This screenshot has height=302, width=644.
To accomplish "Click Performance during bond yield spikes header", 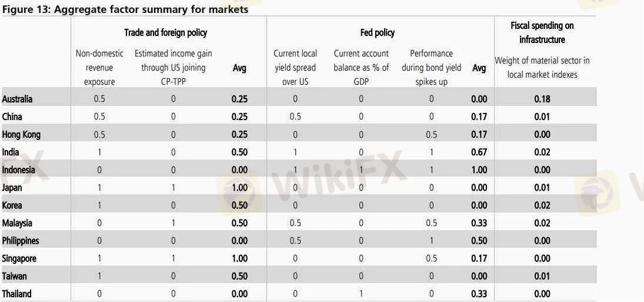I will pos(431,68).
